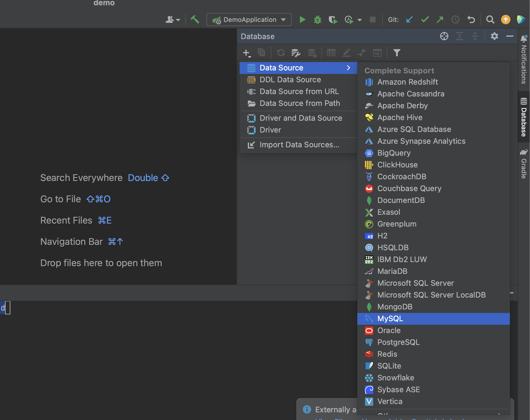The width and height of the screenshot is (530, 420).
Task: Pick ClickHouse from the list
Action: pos(434,165)
